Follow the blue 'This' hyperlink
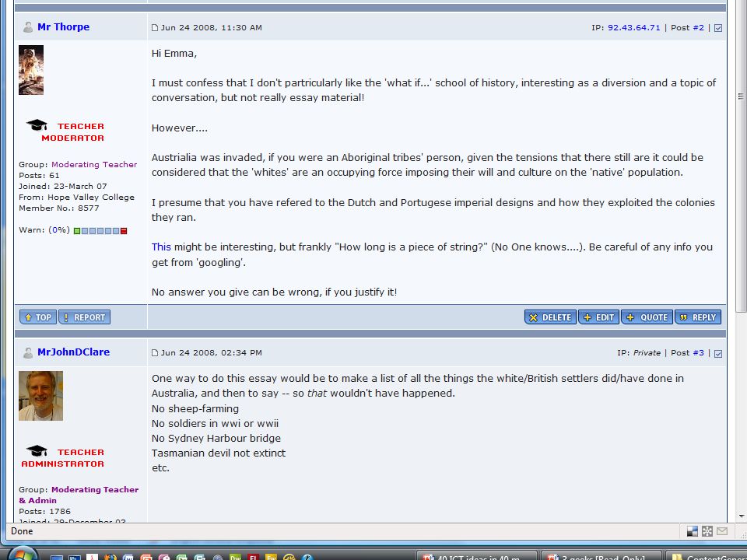This screenshot has width=747, height=560. tap(161, 247)
